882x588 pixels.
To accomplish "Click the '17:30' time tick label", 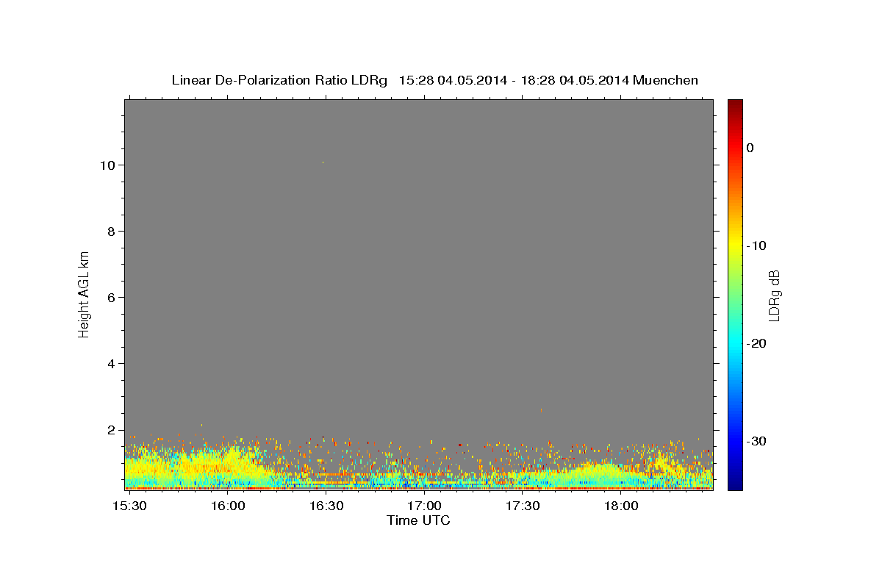I will [523, 506].
